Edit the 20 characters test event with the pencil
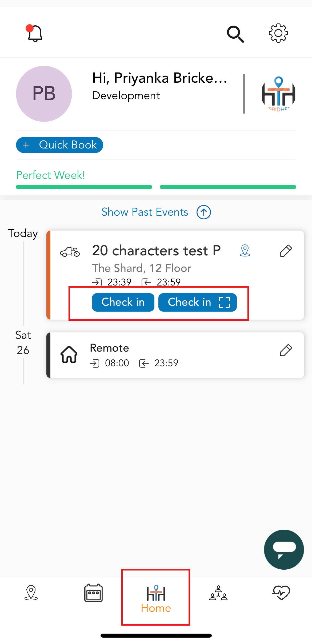Viewport: 312px width, 644px height. tap(286, 251)
